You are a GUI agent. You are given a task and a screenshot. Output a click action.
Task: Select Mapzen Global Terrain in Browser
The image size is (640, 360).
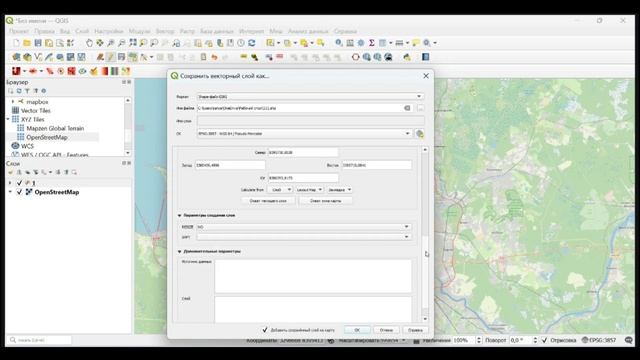[55, 128]
